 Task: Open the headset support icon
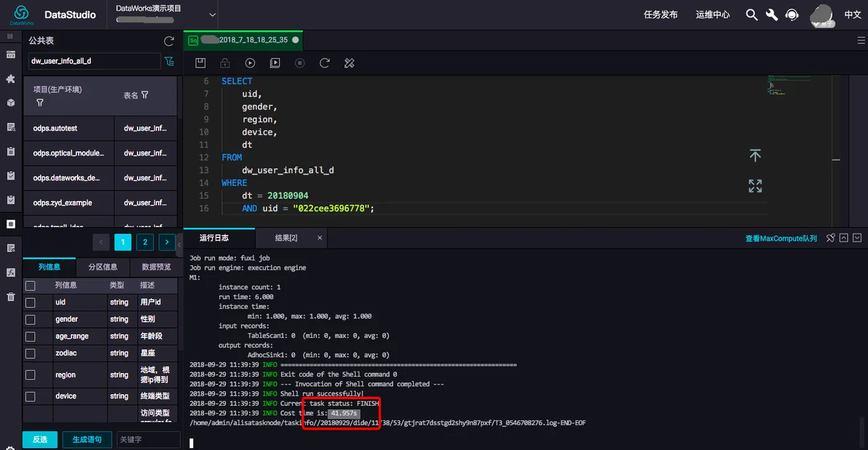792,15
